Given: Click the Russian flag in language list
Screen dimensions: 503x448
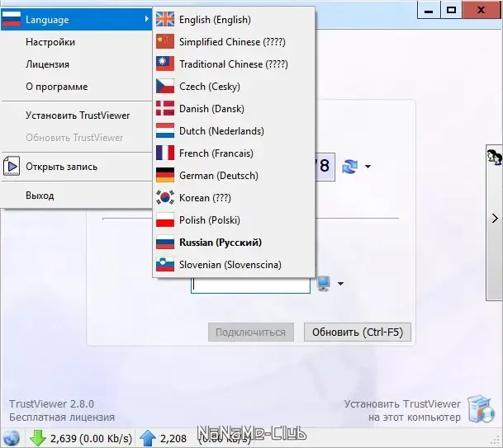Looking at the screenshot, I should (165, 242).
